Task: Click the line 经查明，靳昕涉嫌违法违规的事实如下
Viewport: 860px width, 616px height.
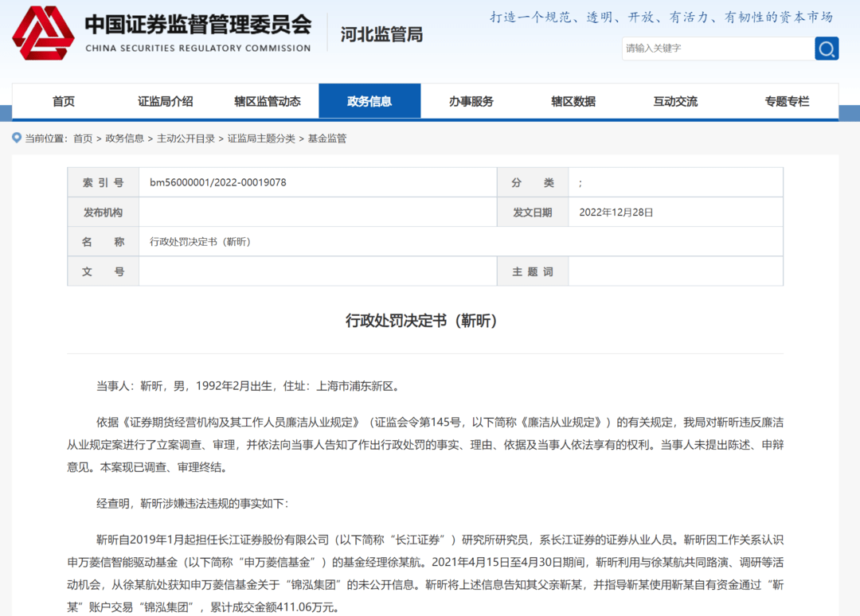Action: [193, 504]
